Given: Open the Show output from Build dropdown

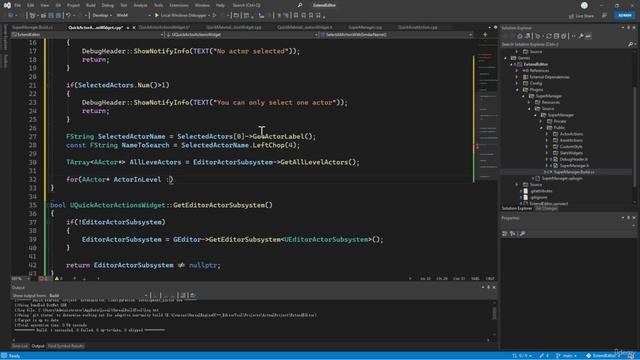Looking at the screenshot, I should (97, 296).
